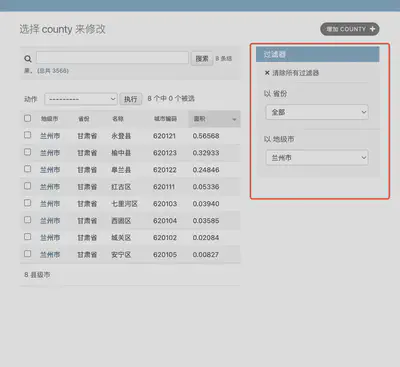Open the 以 地级市 filter dropdown showing 兰州市
The image size is (400, 367).
pos(317,158)
